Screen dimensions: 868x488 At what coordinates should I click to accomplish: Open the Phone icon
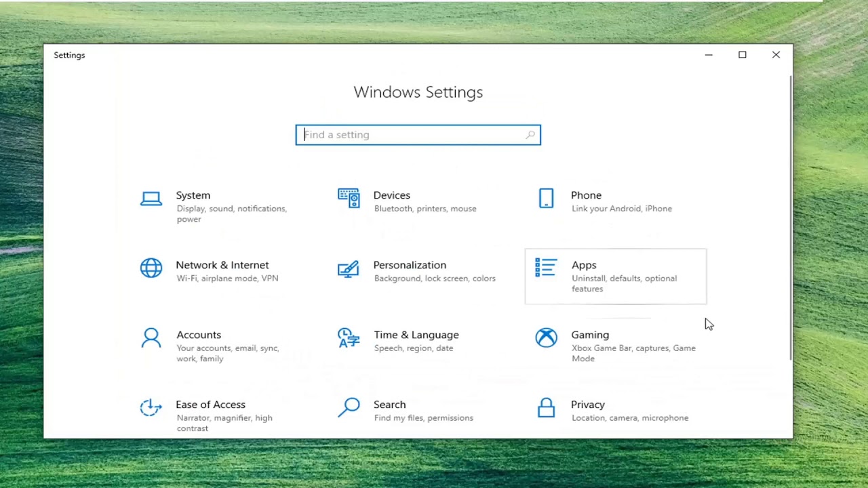point(546,198)
